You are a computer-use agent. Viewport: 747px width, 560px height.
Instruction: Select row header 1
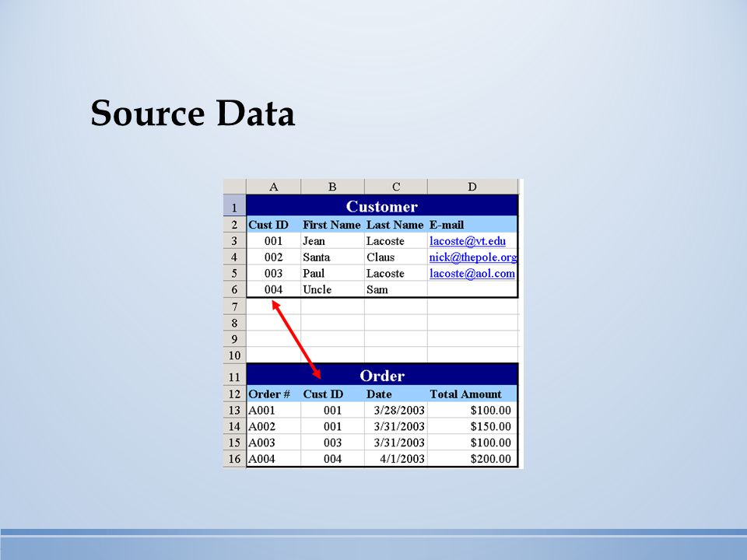pos(234,206)
